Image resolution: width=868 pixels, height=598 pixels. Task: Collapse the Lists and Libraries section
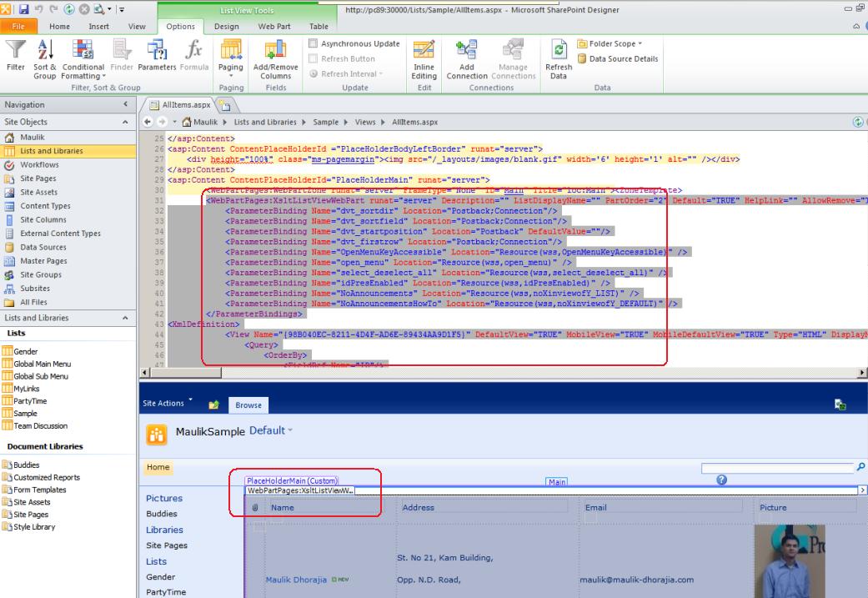coord(126,318)
